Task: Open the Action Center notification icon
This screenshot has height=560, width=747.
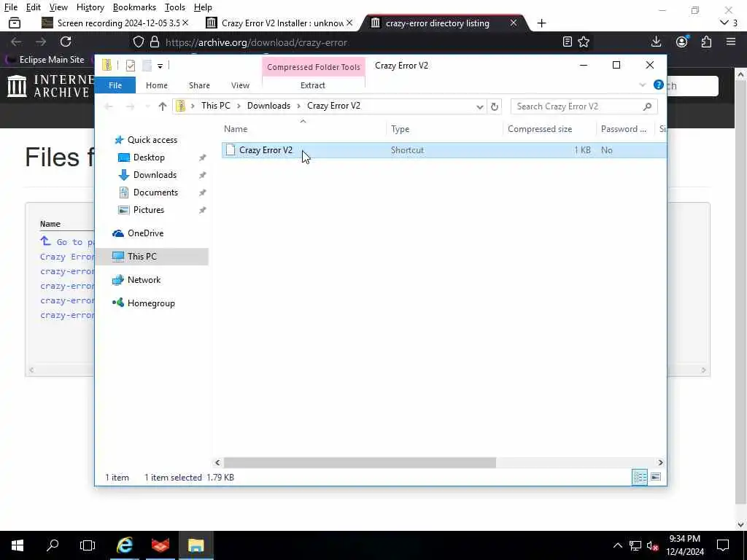Action: tap(723, 545)
